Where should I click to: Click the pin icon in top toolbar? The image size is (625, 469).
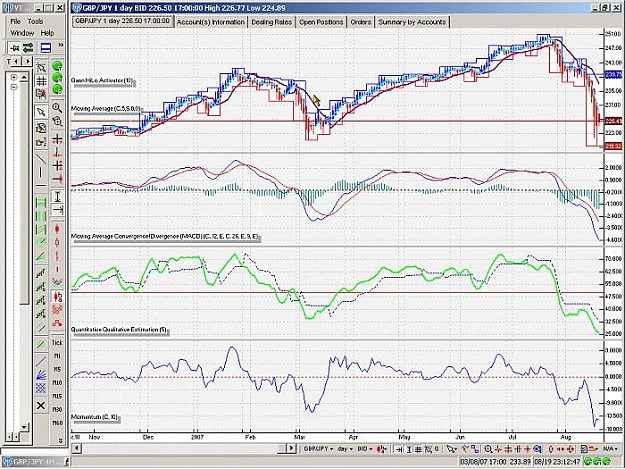coord(14,48)
